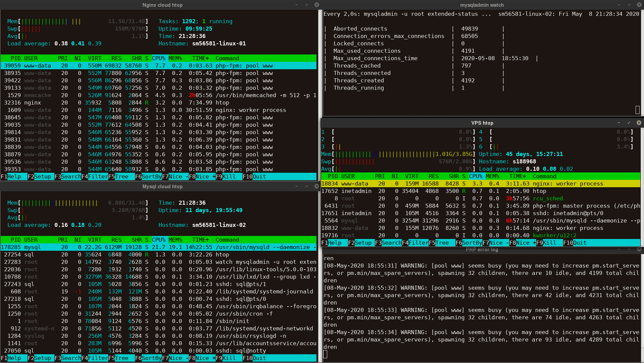Image resolution: width=644 pixels, height=363 pixels.
Task: Maximize the mysqladmin watch window
Action: (629, 5)
